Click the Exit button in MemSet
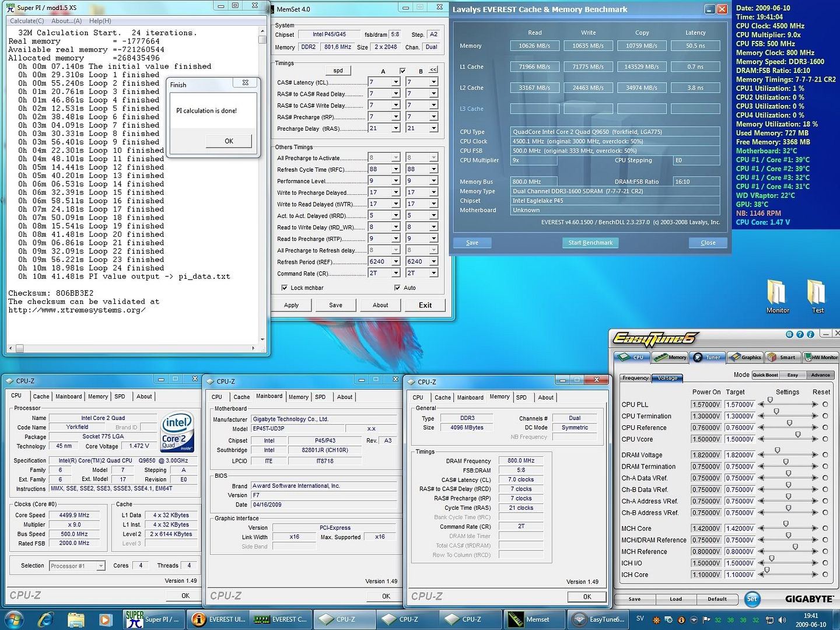 point(425,305)
